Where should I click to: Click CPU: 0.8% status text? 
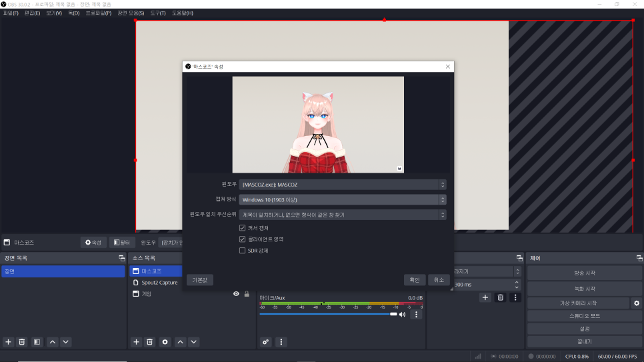[x=577, y=357]
